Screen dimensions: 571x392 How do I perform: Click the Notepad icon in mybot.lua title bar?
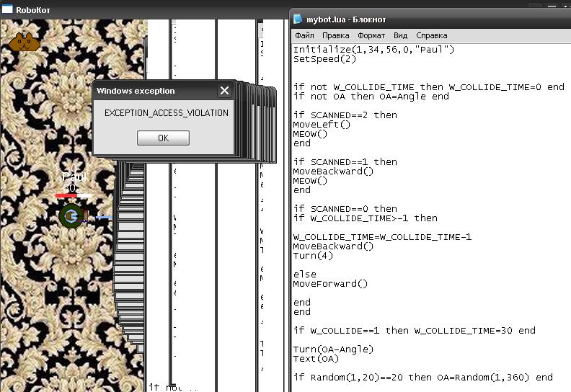click(298, 19)
